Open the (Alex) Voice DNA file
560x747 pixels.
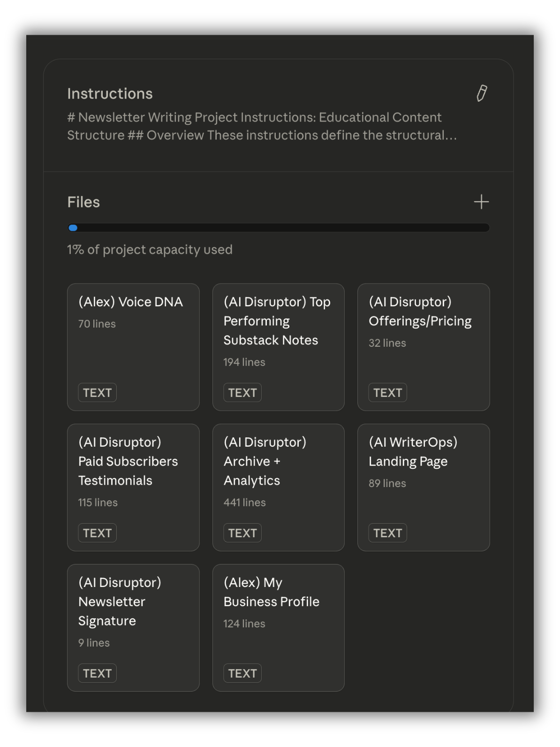(x=133, y=347)
